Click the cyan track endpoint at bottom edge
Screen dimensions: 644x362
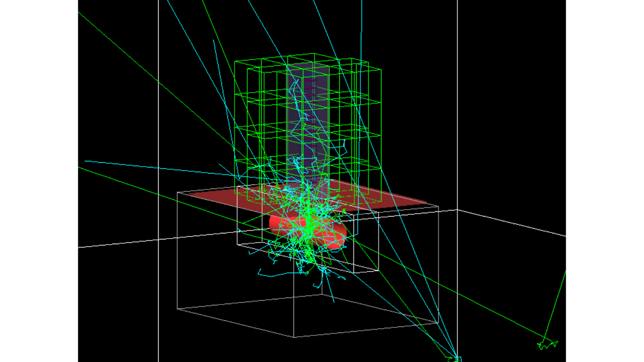tap(456, 359)
